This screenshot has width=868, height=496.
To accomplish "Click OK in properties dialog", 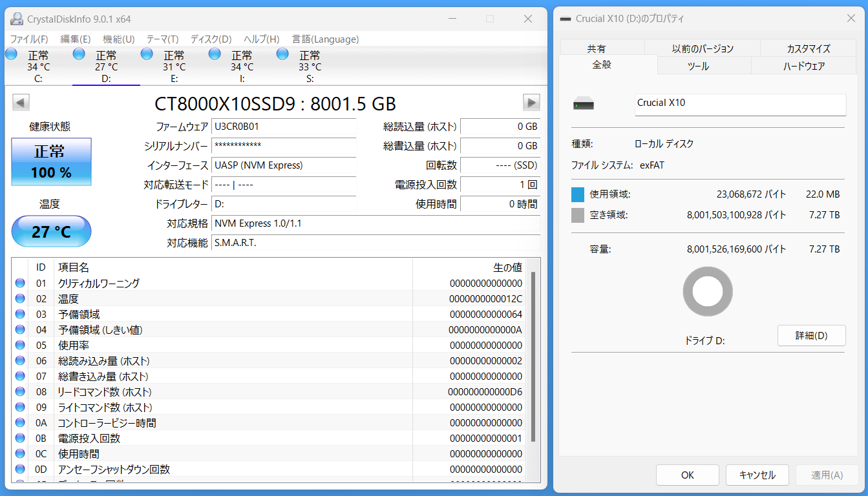I will pos(687,475).
